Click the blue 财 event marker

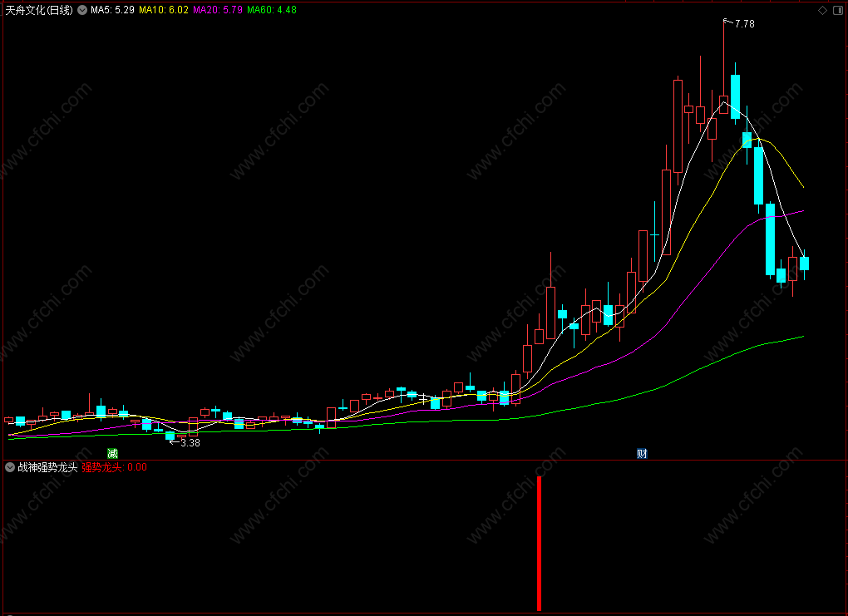tap(642, 453)
